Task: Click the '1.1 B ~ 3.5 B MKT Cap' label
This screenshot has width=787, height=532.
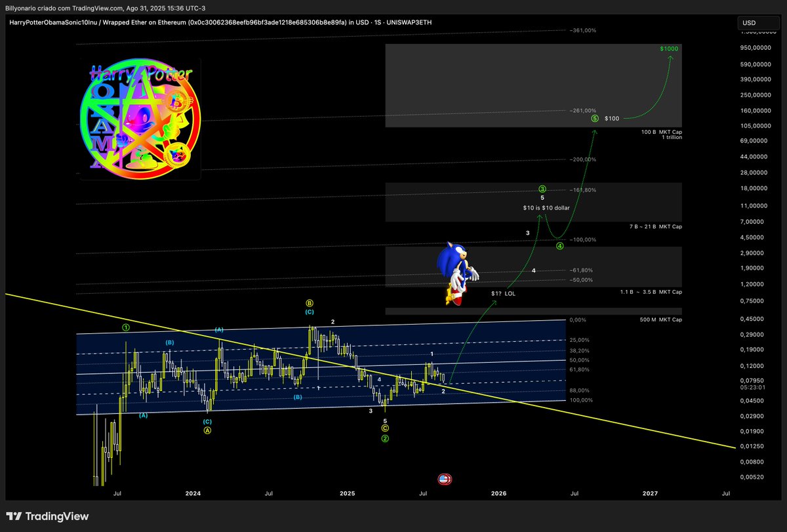Action: (651, 292)
